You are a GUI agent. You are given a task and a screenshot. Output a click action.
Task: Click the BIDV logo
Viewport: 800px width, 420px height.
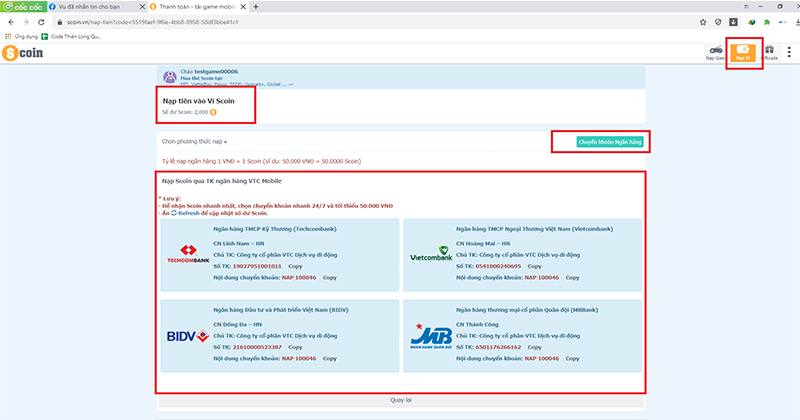(188, 336)
